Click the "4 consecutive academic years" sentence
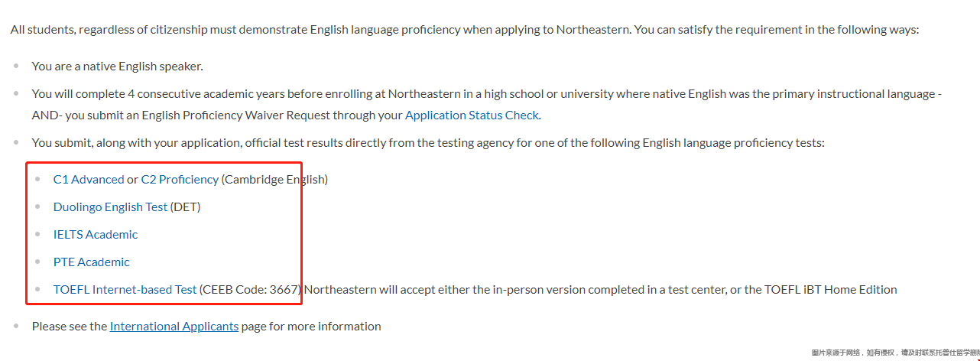Viewport: 980px width, 361px height. point(487,105)
